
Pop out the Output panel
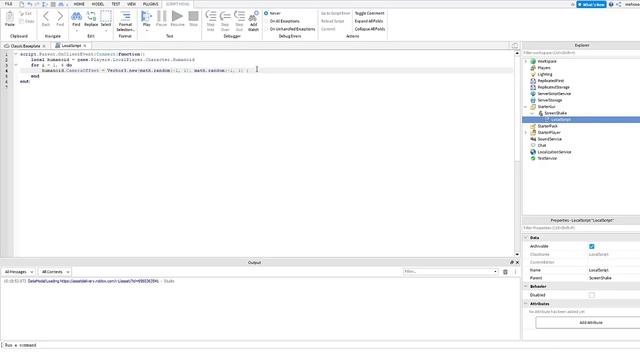pos(511,262)
